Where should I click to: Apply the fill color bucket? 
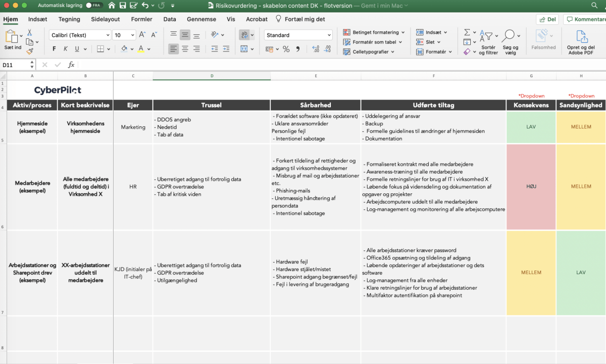[x=125, y=49]
